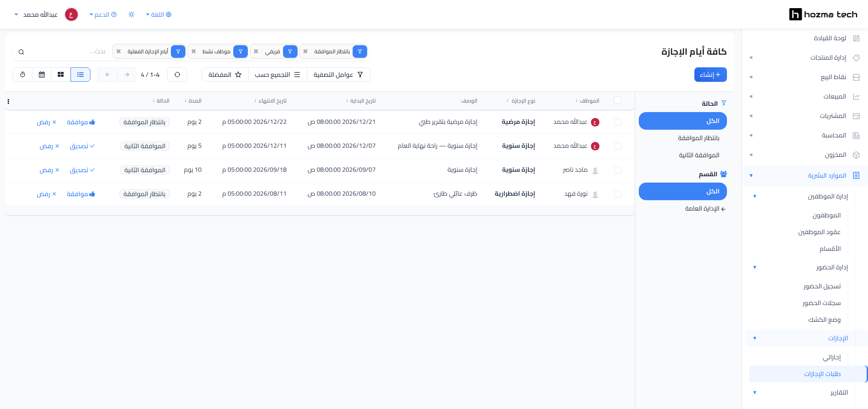Click filter funnel icon of بانتظار الموافقة chip
Viewport: 868px width, 409px height.
point(360,52)
